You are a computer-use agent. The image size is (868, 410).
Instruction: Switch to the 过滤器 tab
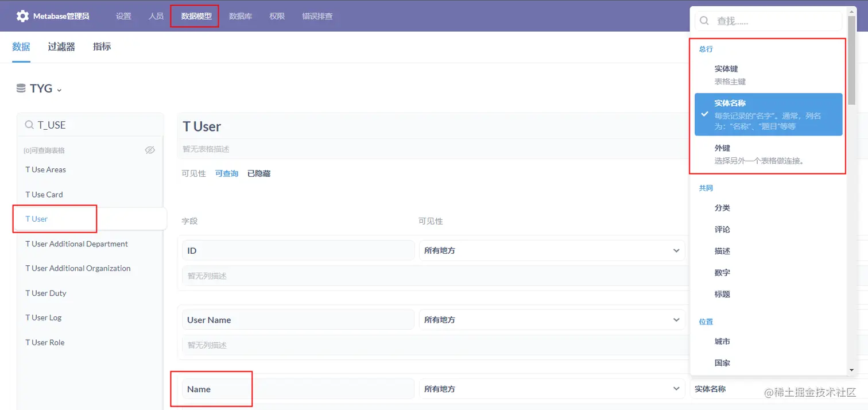[61, 47]
